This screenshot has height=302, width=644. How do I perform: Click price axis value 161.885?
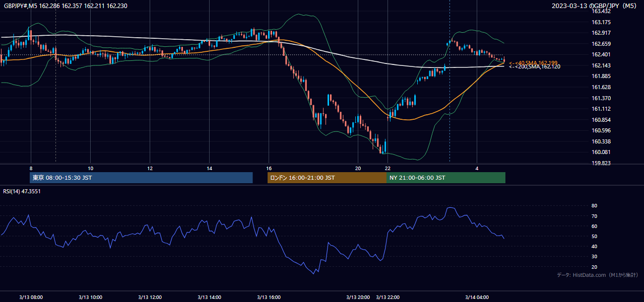[x=601, y=77]
